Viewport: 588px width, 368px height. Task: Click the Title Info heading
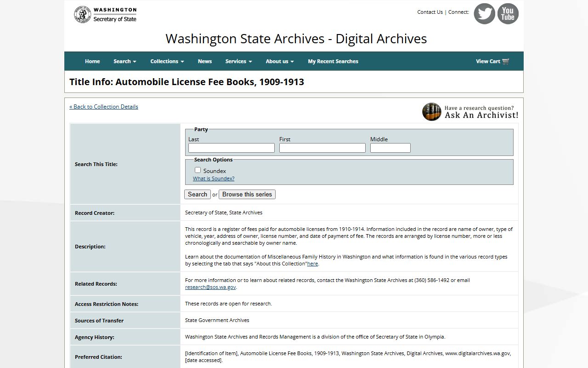(187, 82)
